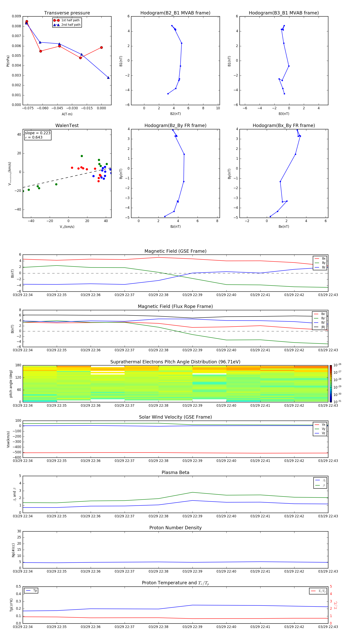Click the By legend entry in GSE plot
Image resolution: width=351 pixels, height=644 pixels.
320,263
